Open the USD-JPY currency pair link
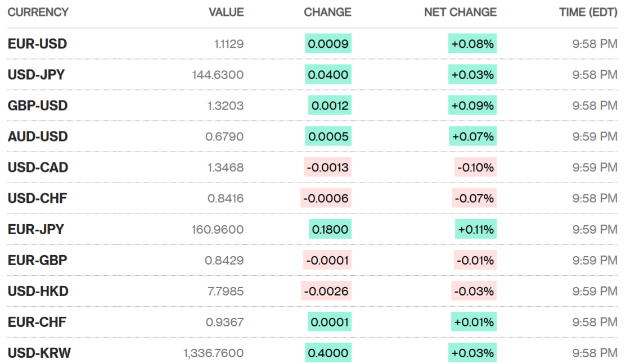Viewport: 626px width, 364px height. point(36,75)
